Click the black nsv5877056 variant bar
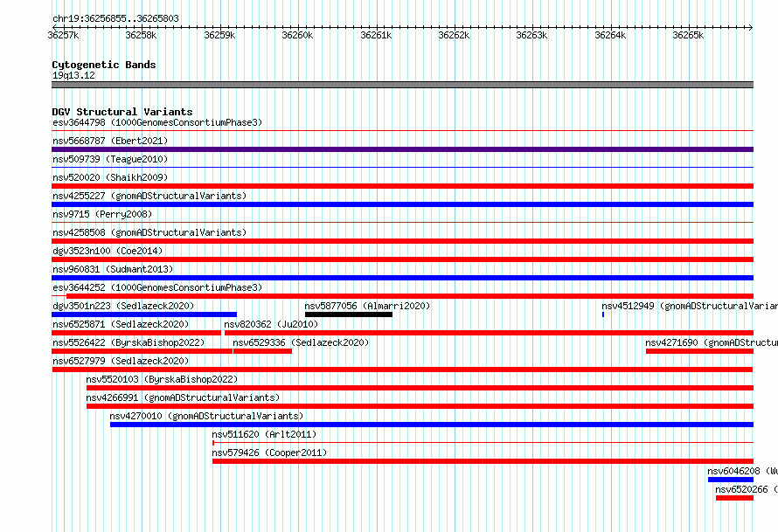The image size is (778, 532). point(349,314)
